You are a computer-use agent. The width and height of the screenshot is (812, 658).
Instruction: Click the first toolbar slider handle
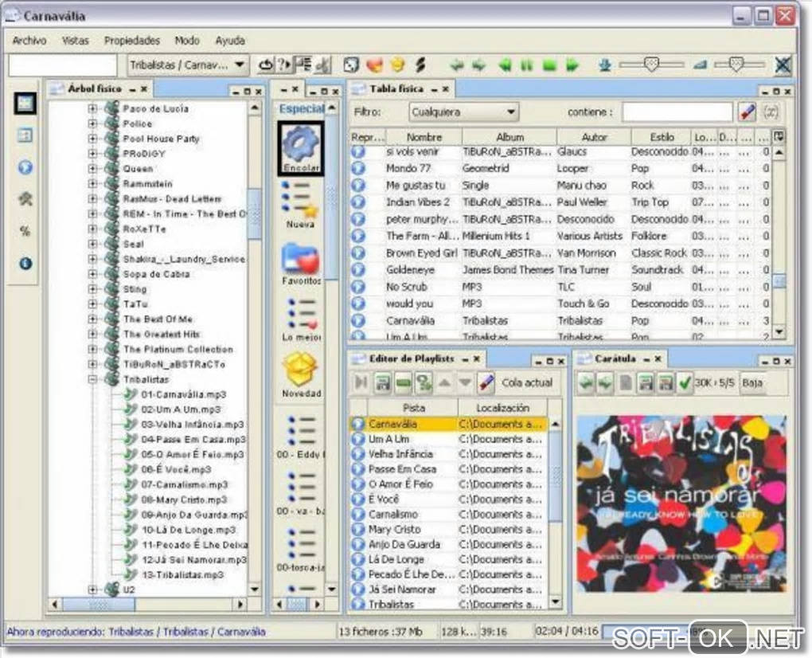pyautogui.click(x=651, y=65)
